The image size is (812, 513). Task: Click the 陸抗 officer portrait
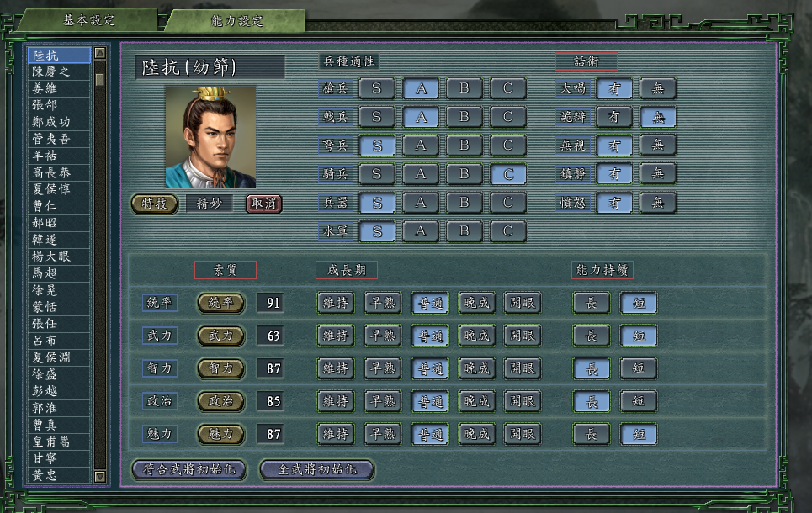(210, 137)
